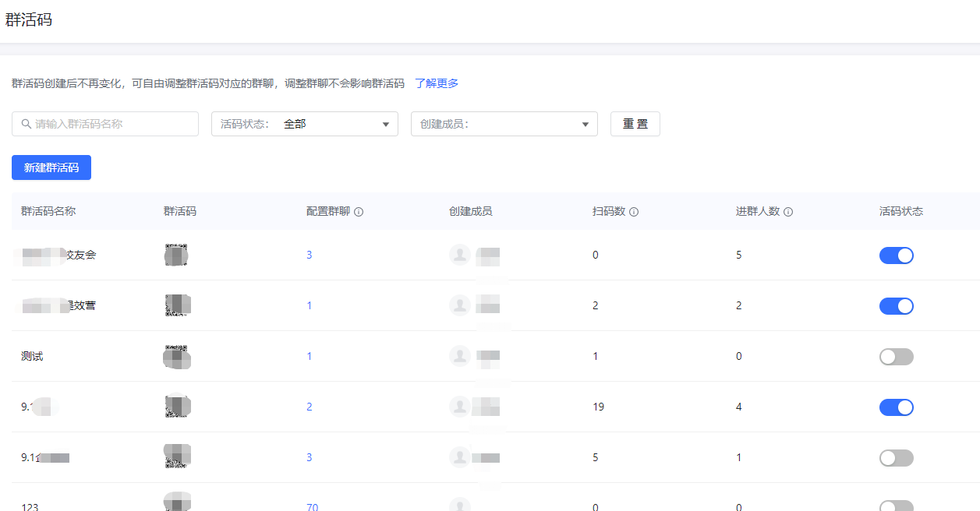Click creator avatar icon in 测试 row
The image size is (980, 511).
point(460,356)
